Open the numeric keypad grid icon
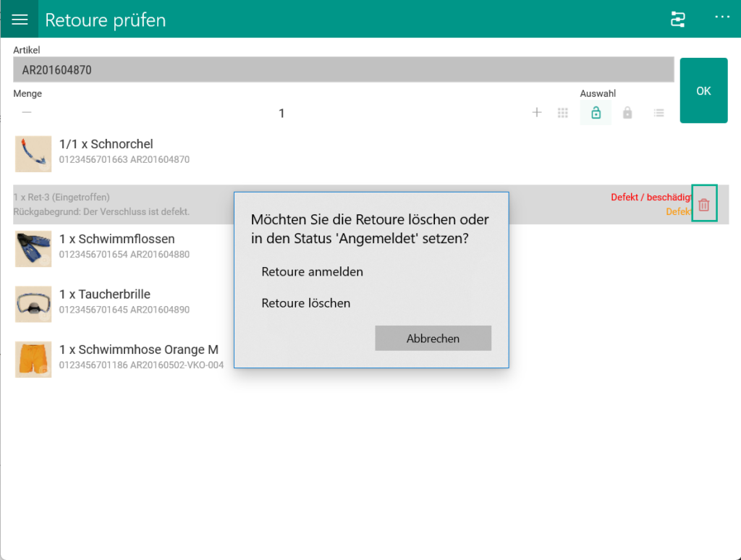741x560 pixels. coord(563,113)
